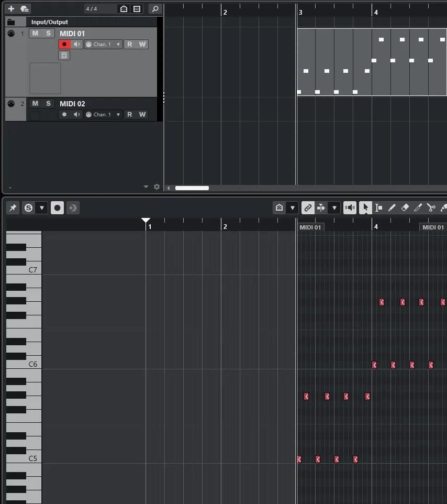Select first note on C6 row
Screen dimensions: 447x504
(x=374, y=365)
